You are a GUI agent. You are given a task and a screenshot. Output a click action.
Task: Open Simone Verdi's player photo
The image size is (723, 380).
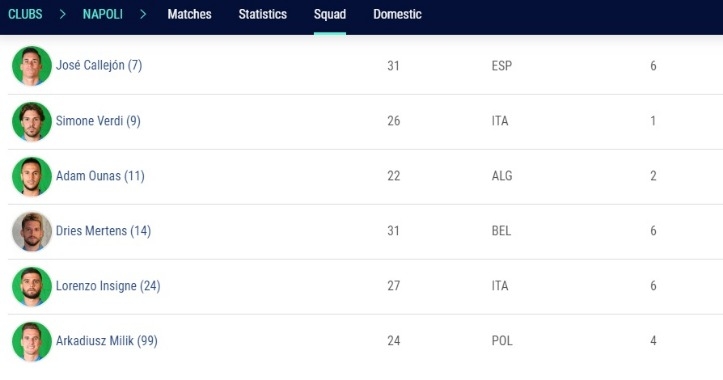[x=32, y=121]
